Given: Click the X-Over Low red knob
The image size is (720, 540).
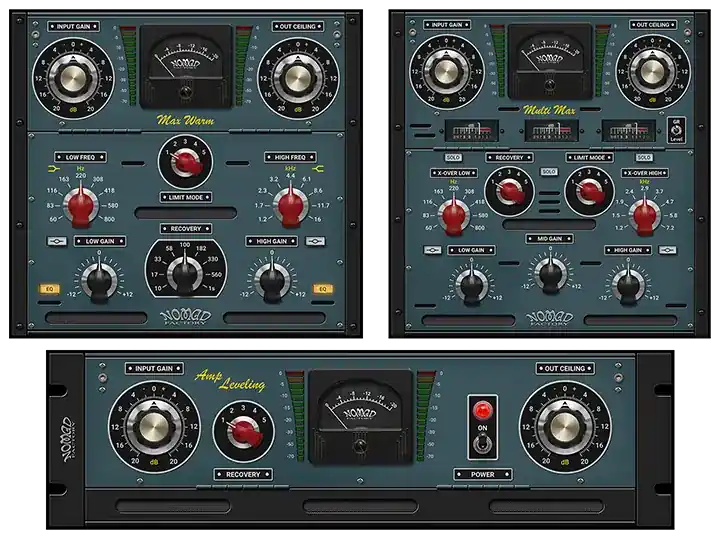Looking at the screenshot, I should point(454,214).
